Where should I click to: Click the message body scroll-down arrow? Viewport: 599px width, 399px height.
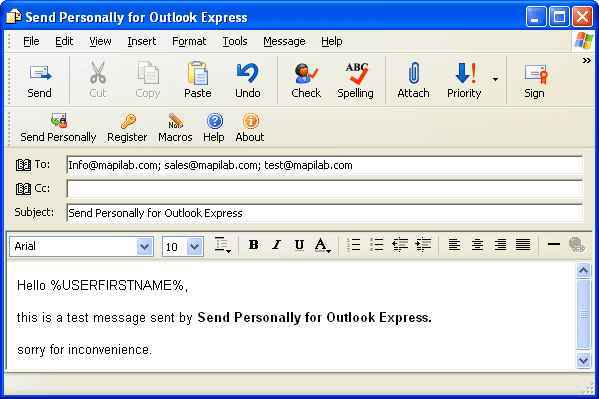click(583, 360)
